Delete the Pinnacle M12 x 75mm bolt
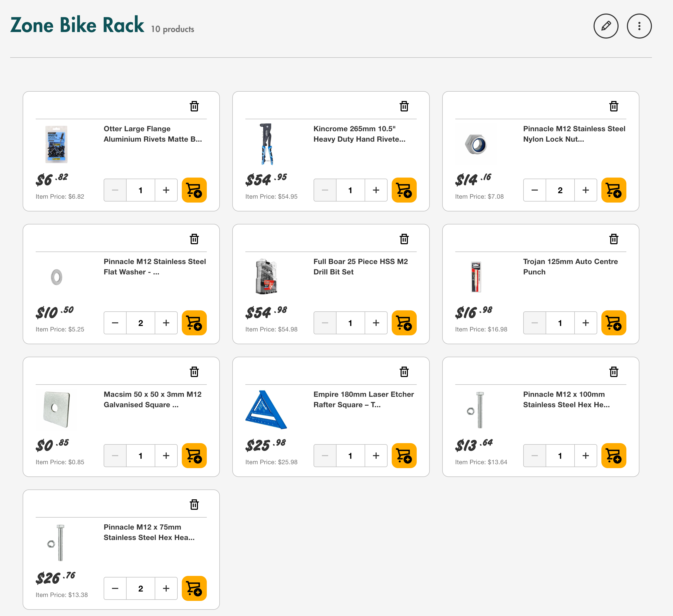The height and width of the screenshot is (616, 673). click(x=194, y=505)
